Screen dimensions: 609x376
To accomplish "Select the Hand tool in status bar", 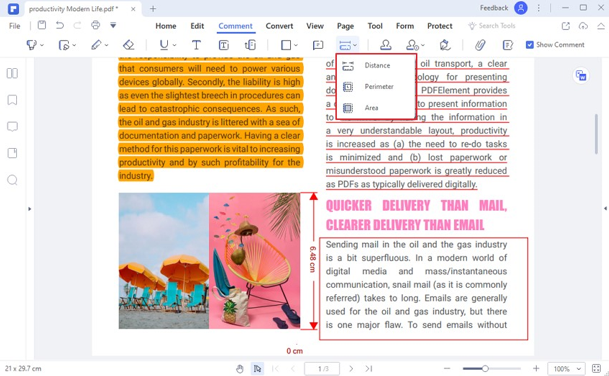I will click(240, 369).
